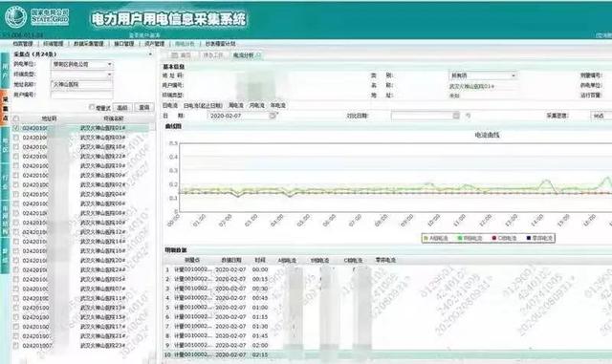Toggle C相电流 legend marker
Viewport: 612px width, 364px height.
tap(494, 238)
